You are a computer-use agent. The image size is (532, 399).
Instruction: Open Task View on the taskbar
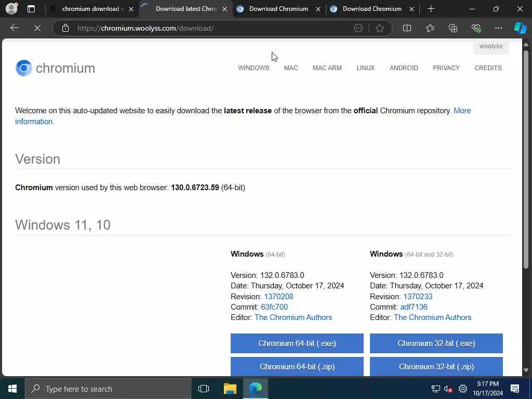pyautogui.click(x=204, y=389)
